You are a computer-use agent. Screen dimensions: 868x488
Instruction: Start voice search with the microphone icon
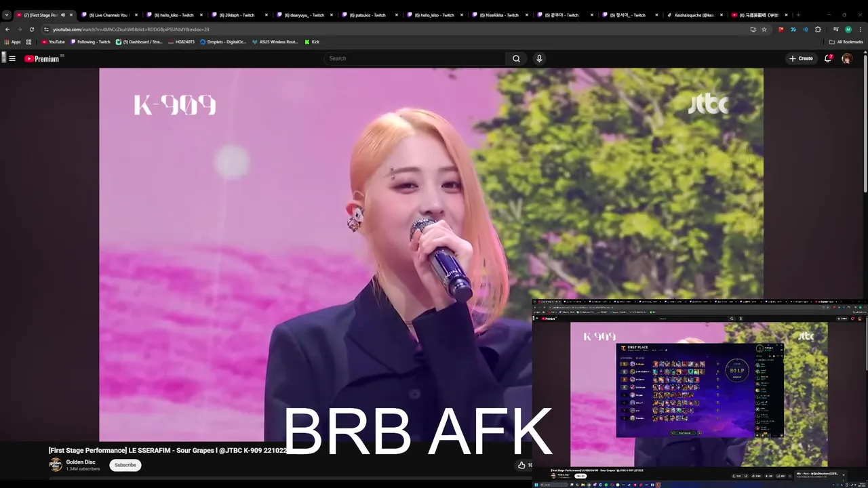(x=539, y=59)
